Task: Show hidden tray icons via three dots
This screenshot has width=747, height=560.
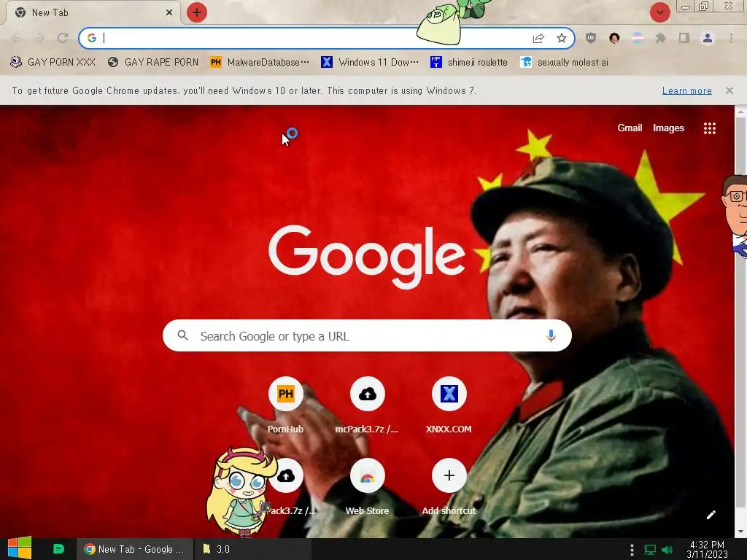Action: (x=632, y=550)
